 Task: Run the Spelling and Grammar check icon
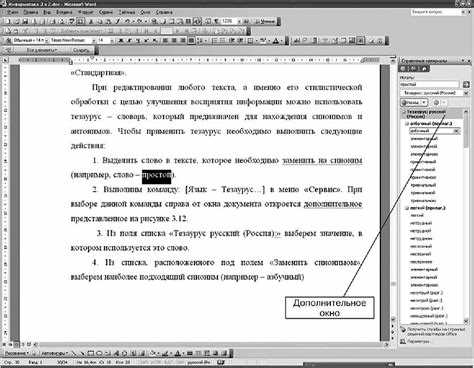coord(71,21)
